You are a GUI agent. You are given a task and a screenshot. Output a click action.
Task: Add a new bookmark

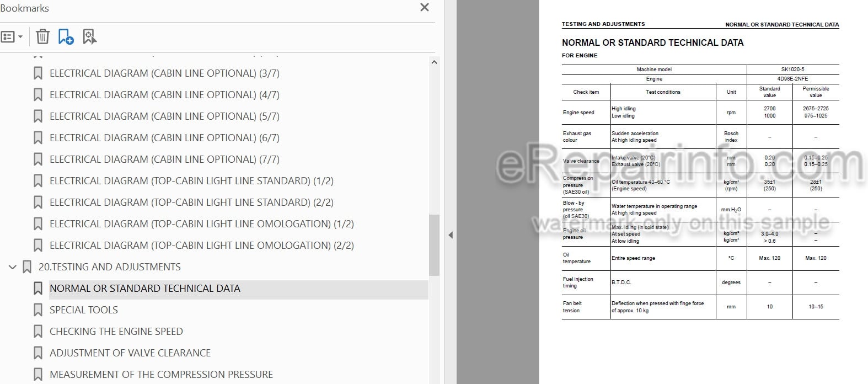(66, 37)
